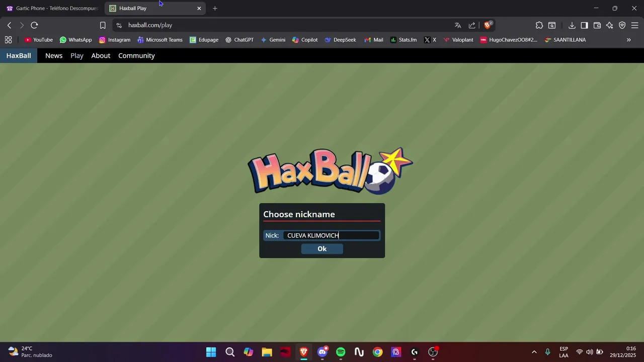The width and height of the screenshot is (644, 362).
Task: Open Community in HaxBall navbar
Action: [136, 56]
